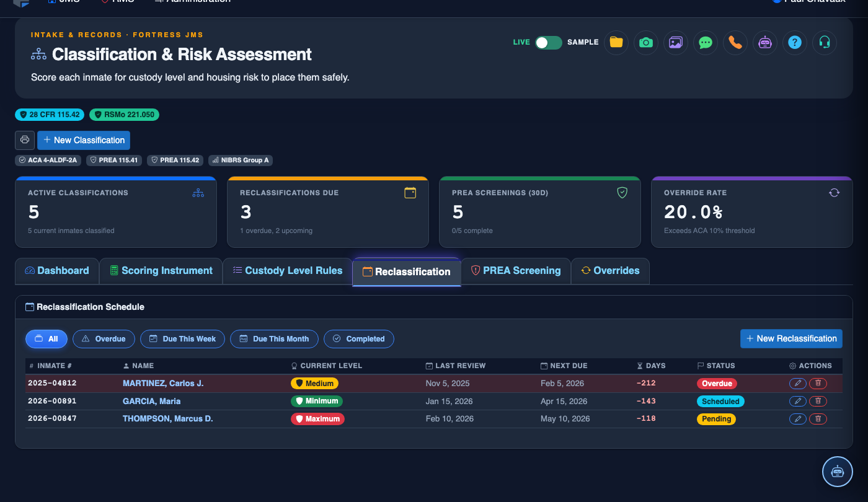Edit the THOMPSON, Marcus D. reclassification row
The image size is (868, 502).
click(798, 419)
